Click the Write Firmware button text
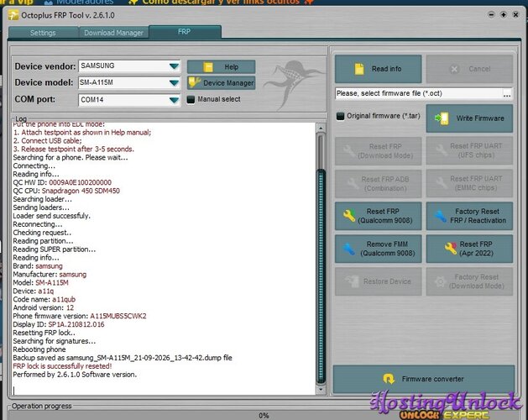The width and height of the screenshot is (528, 420). coord(480,118)
